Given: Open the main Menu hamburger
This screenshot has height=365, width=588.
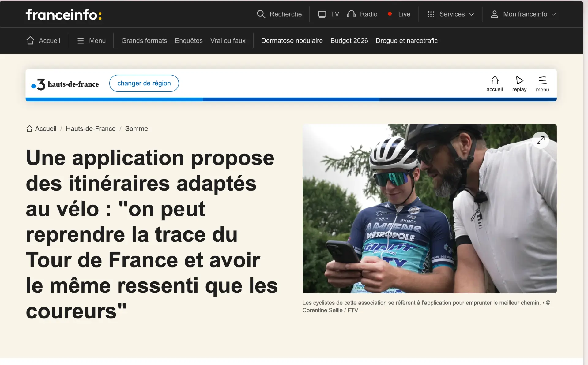Looking at the screenshot, I should point(91,41).
